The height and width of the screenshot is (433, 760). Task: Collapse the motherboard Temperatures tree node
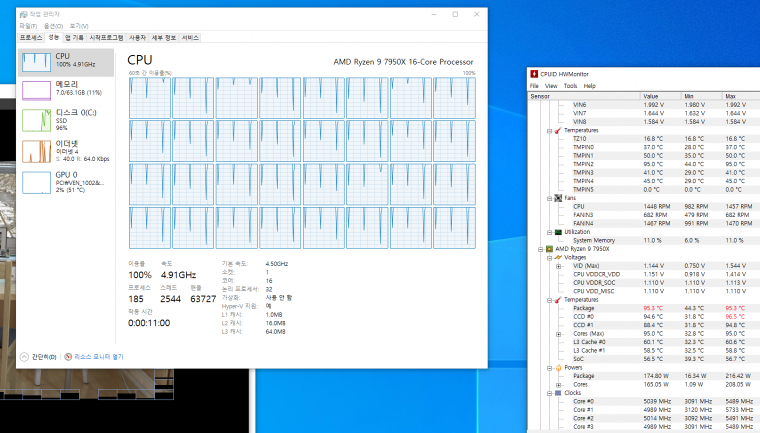(x=549, y=130)
